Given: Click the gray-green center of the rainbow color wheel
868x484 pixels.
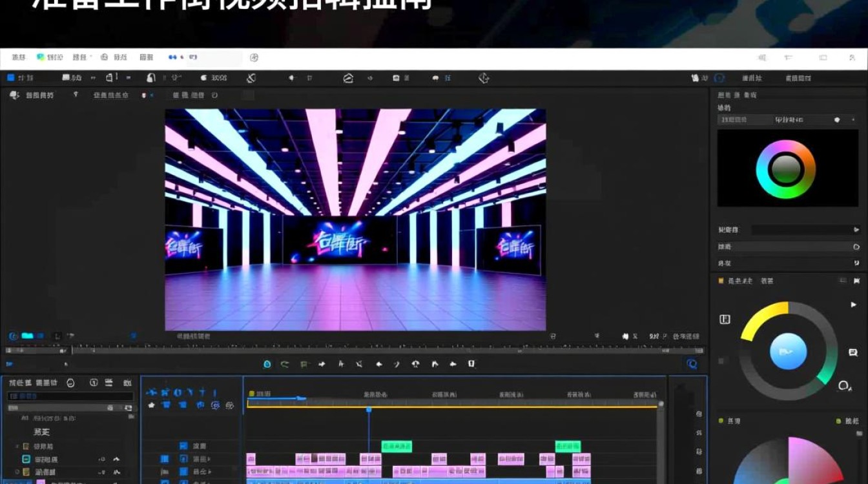Looking at the screenshot, I should (786, 170).
